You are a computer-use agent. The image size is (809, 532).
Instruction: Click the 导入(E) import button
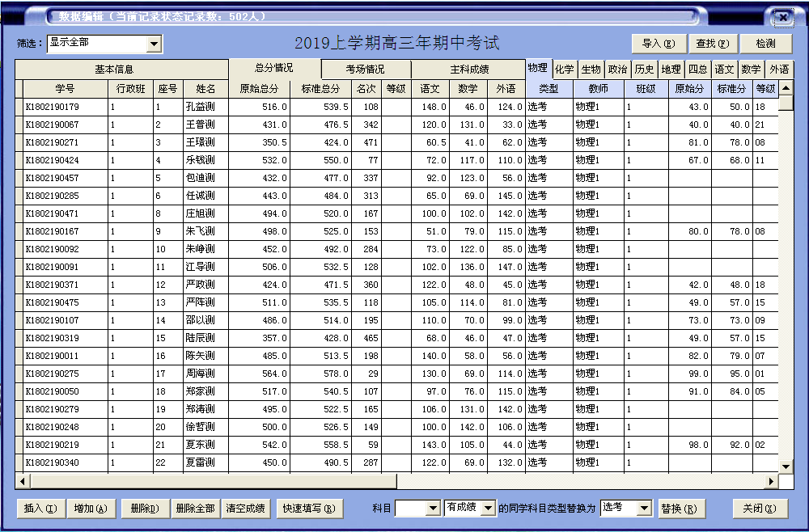(659, 44)
